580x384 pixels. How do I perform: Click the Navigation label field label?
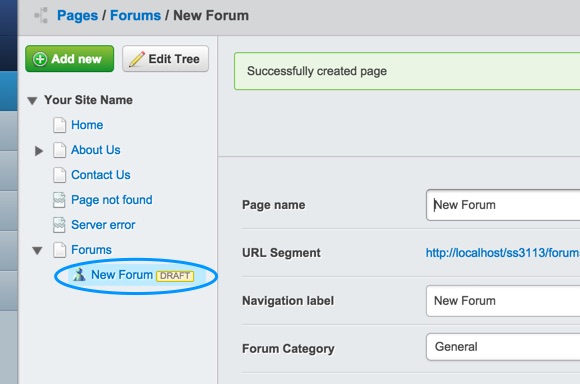(288, 301)
